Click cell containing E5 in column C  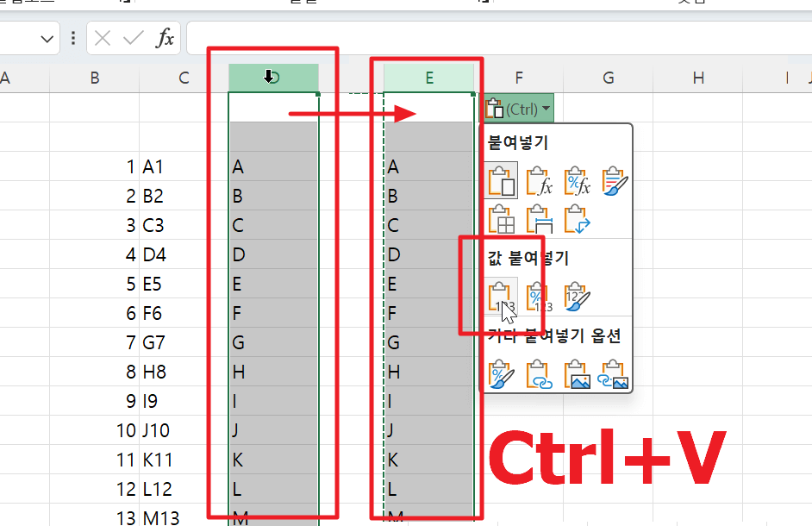(184, 284)
